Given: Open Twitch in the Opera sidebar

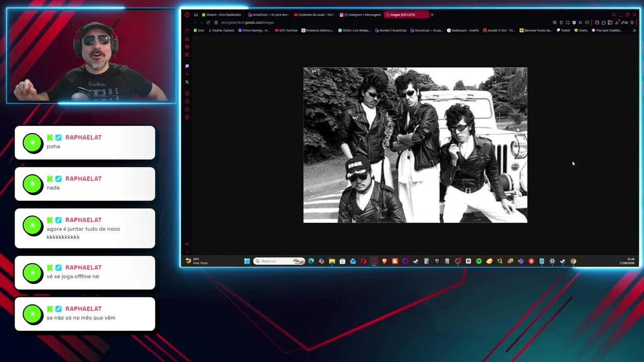Looking at the screenshot, I should 187,66.
